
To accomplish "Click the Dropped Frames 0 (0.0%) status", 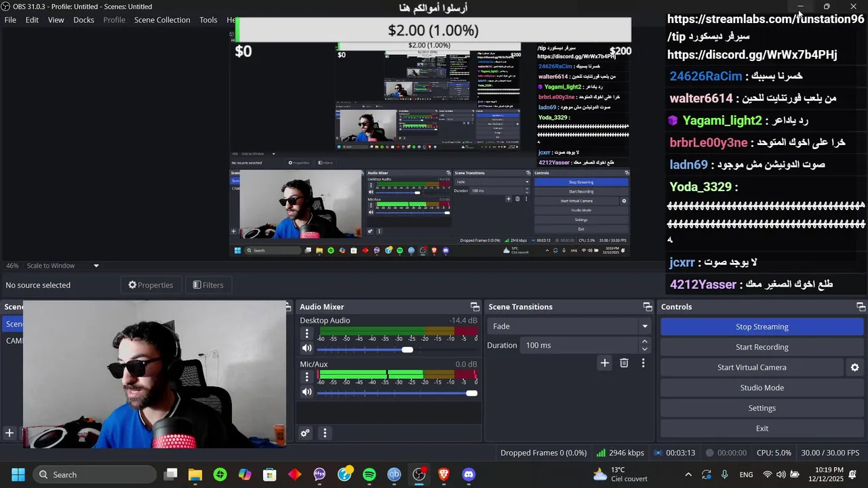I will 543,453.
